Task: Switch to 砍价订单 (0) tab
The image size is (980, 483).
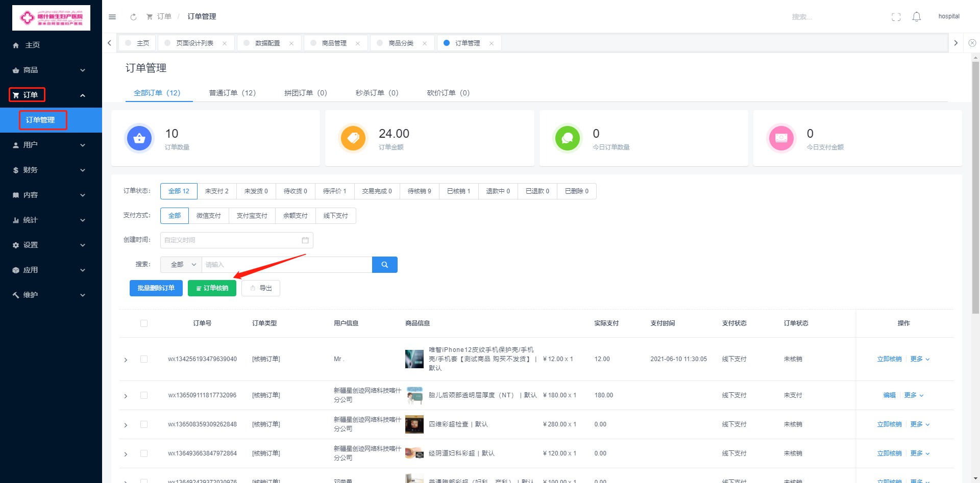Action: pos(449,93)
